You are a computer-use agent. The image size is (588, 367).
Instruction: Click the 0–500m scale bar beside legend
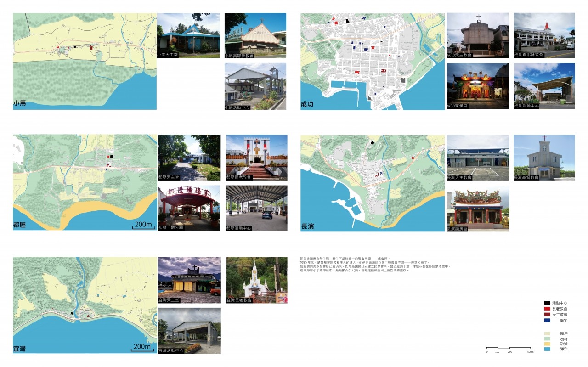click(x=509, y=349)
